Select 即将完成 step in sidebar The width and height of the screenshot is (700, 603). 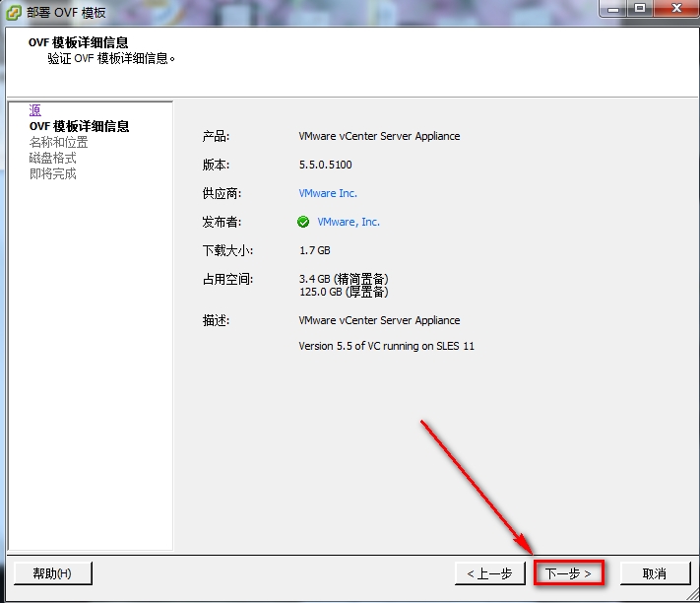[53, 173]
